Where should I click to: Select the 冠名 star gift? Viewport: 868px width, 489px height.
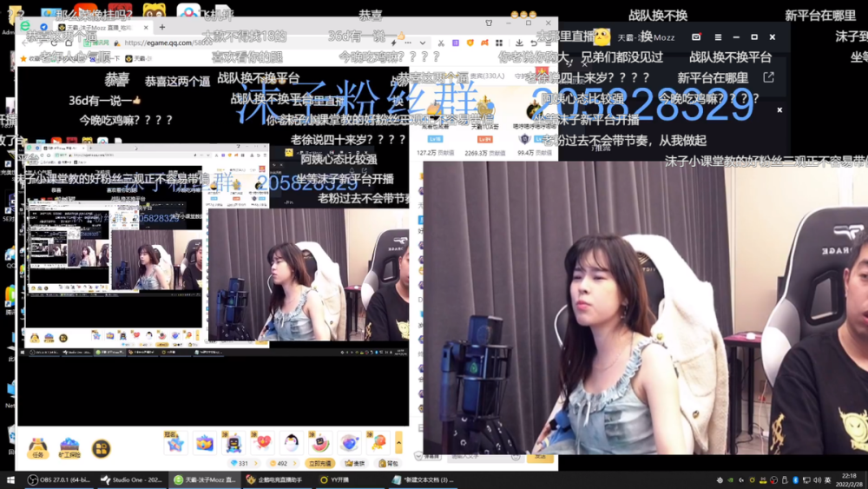175,443
